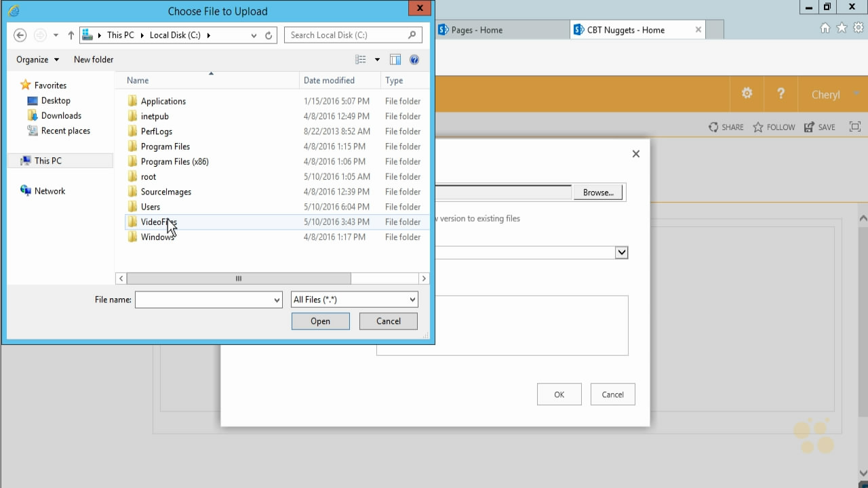Toggle focus on content icon
This screenshot has width=868, height=488.
pyautogui.click(x=855, y=127)
